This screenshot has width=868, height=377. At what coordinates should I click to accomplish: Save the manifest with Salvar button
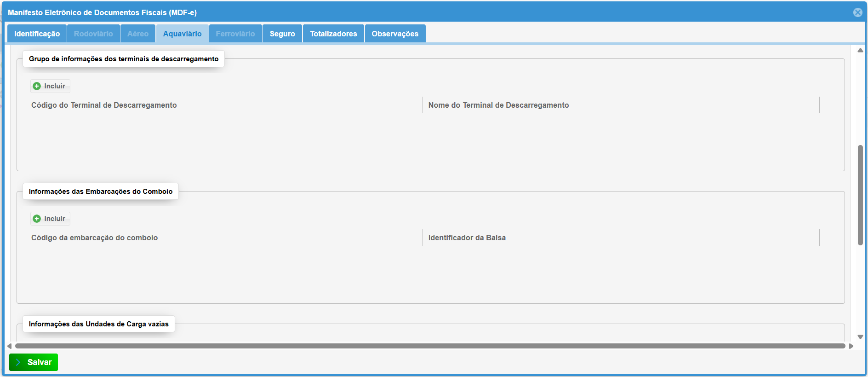point(34,362)
